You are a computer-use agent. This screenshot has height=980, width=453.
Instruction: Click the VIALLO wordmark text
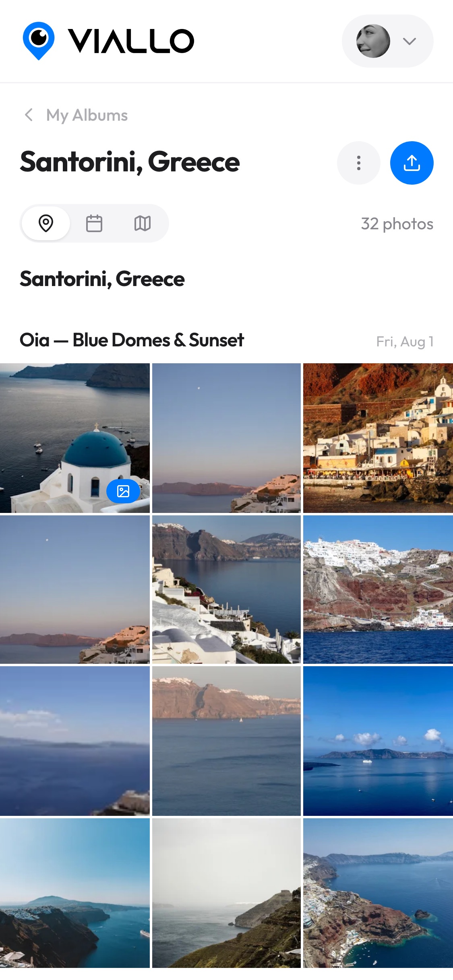[131, 41]
